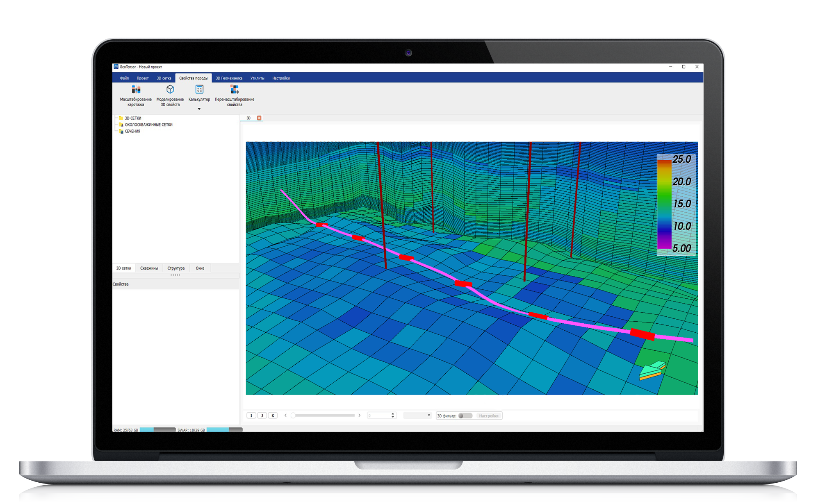Click the 3D СЕТКИ folder icon

(121, 118)
